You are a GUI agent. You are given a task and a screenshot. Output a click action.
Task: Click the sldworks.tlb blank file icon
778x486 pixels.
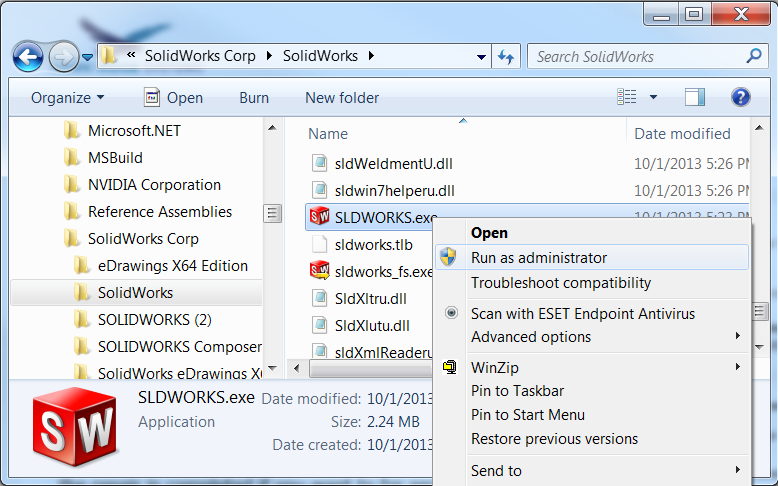click(320, 244)
